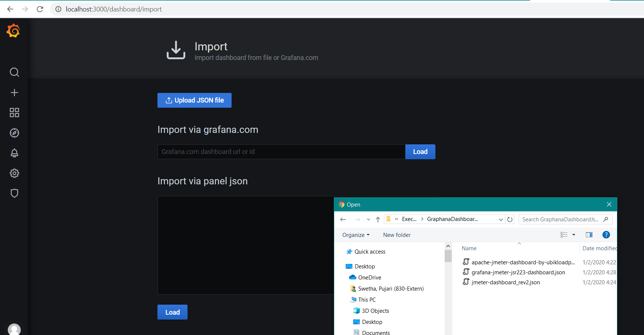Click the Create plus icon in sidebar

[x=14, y=93]
